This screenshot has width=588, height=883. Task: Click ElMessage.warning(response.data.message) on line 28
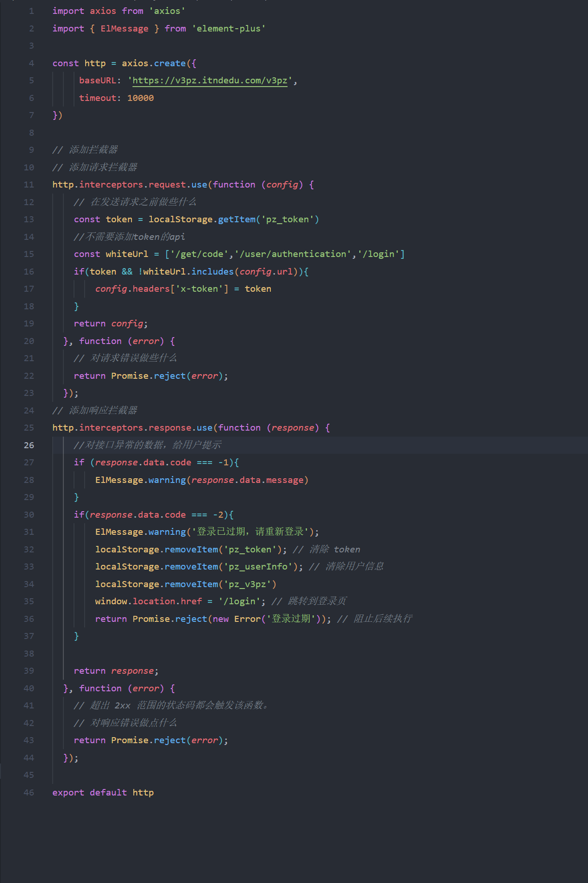[x=202, y=480]
